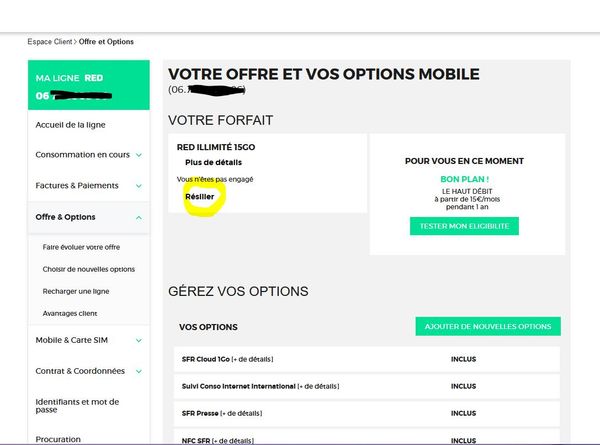Expand the Contrat & Coordonnées chevron
The height and width of the screenshot is (445, 600).
[138, 371]
